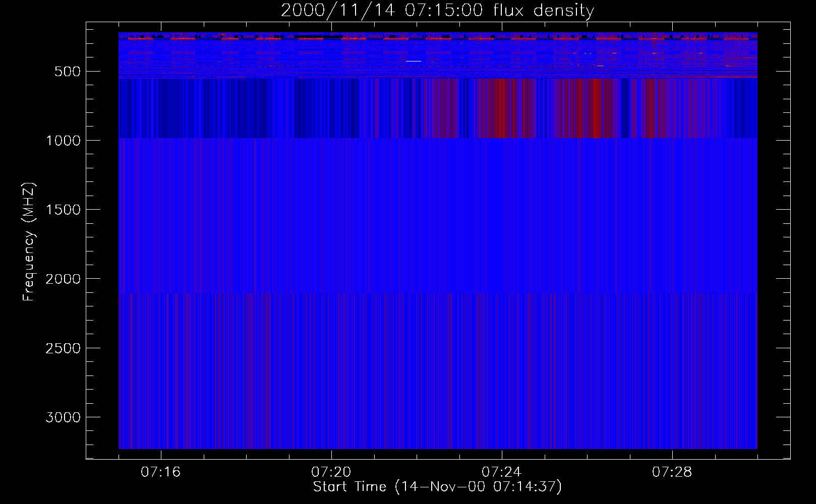Click the plot title '2000/11/14 07:15:00 flux density'

pyautogui.click(x=437, y=11)
